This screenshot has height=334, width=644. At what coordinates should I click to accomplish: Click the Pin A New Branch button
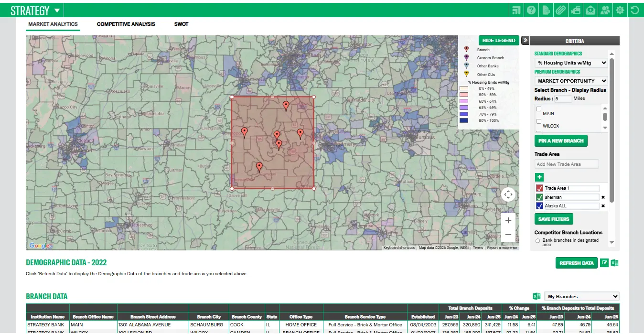(x=561, y=141)
